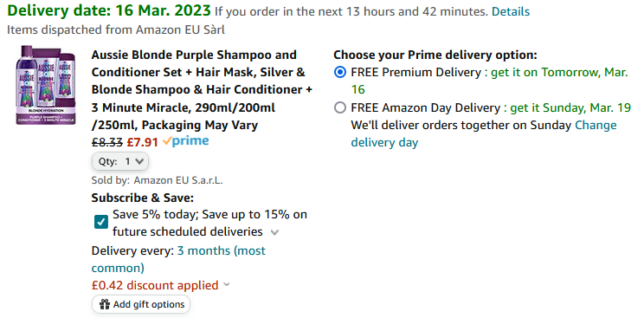Click the Change delivery day link
644x318 pixels.
click(x=484, y=133)
